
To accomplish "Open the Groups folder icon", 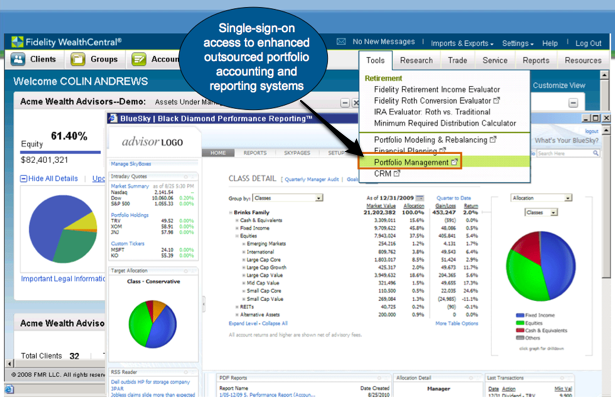I will pos(78,59).
